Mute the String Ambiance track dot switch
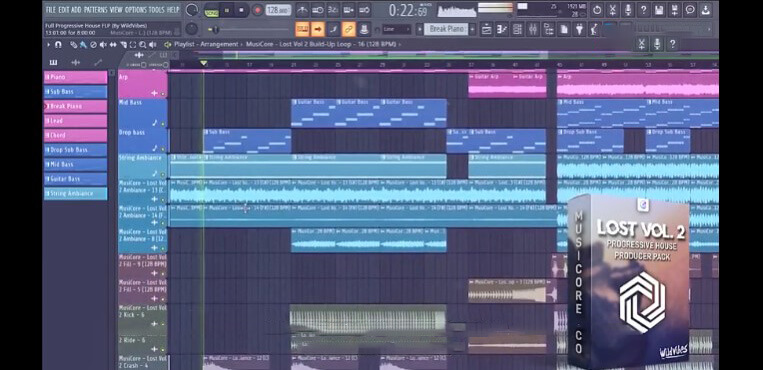Image resolution: width=763 pixels, height=370 pixels. (163, 174)
